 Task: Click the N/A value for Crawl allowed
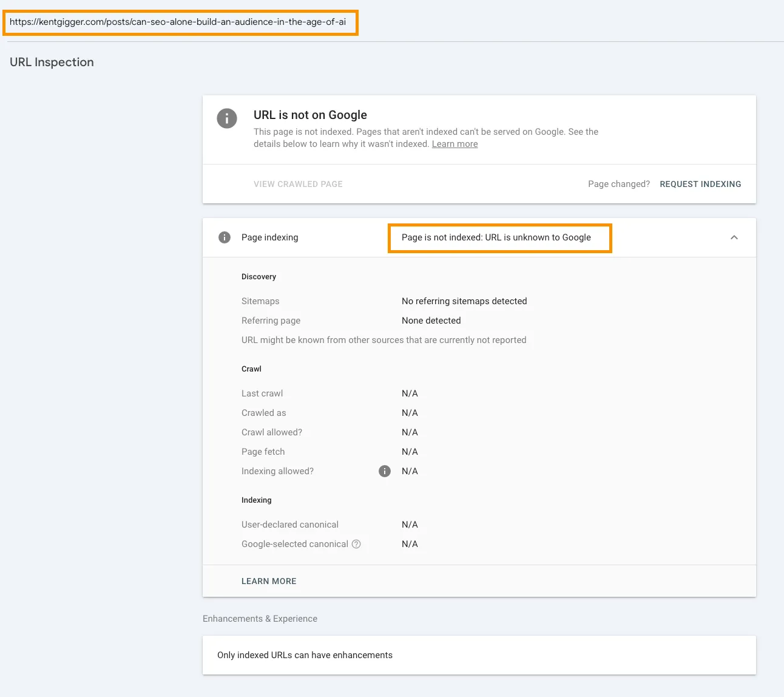(410, 432)
